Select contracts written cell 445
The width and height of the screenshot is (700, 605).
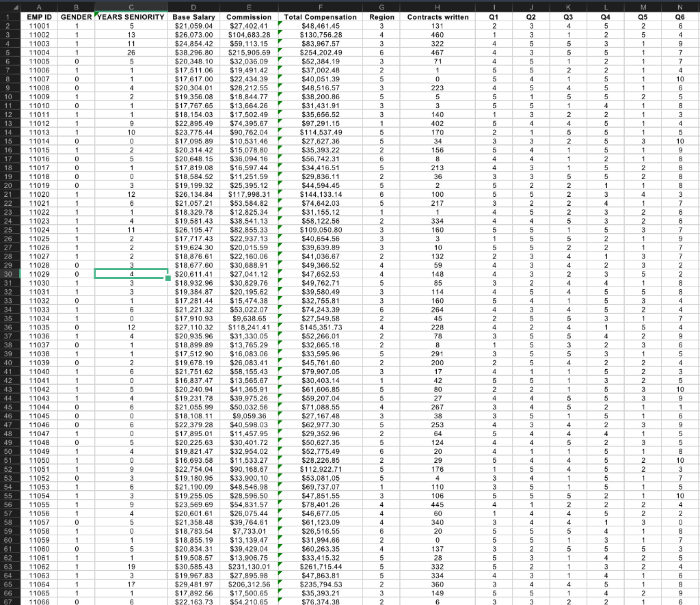point(437,505)
